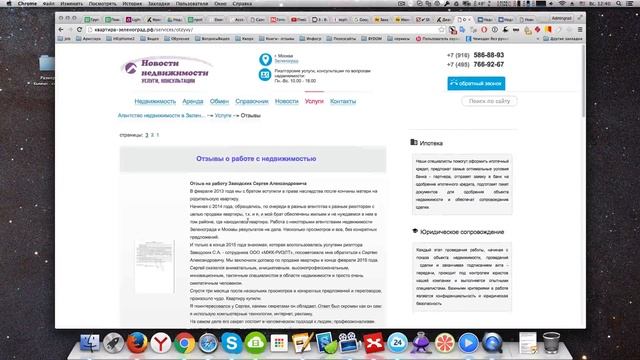Click обратный звонок button

coord(476,83)
